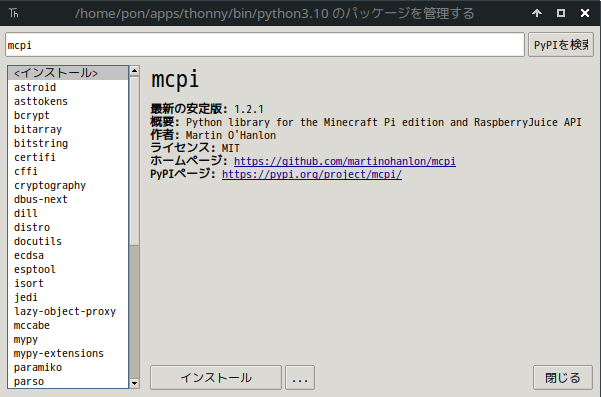Click the Thonny icon in title bar
601x397 pixels.
(x=14, y=13)
